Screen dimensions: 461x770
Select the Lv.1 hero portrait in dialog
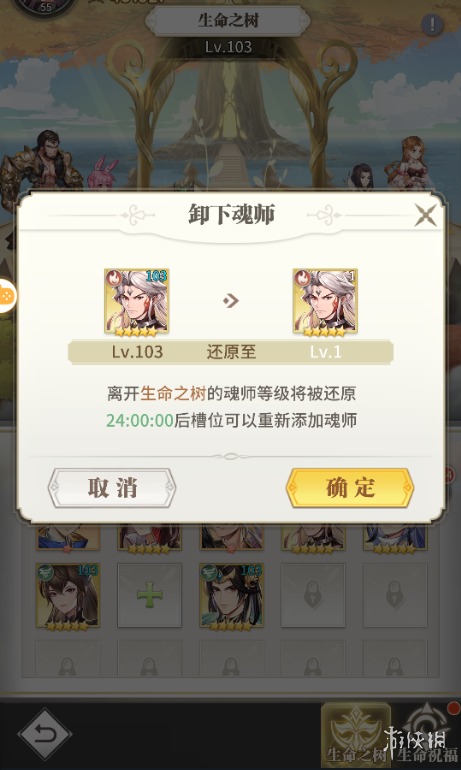[x=325, y=302]
